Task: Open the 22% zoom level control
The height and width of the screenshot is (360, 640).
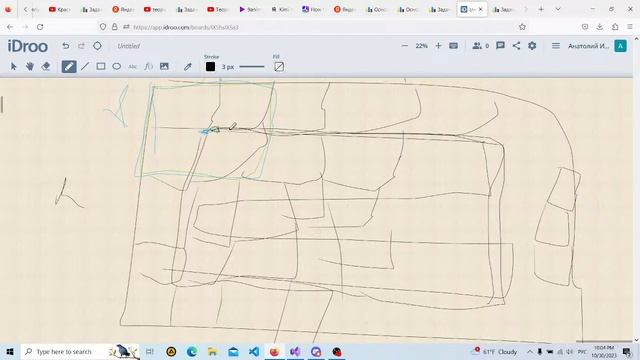Action: click(421, 46)
